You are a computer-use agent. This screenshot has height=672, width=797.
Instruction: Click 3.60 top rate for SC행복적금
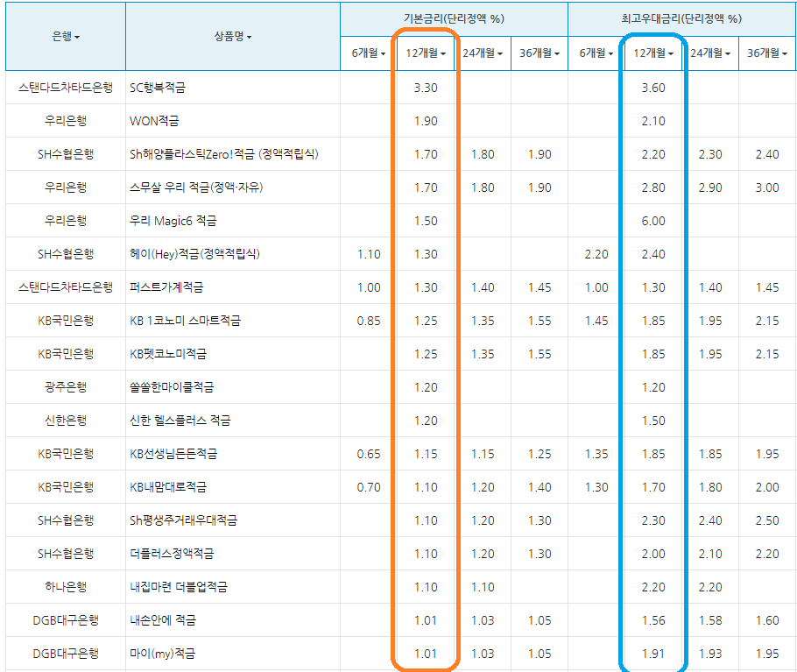pos(653,88)
